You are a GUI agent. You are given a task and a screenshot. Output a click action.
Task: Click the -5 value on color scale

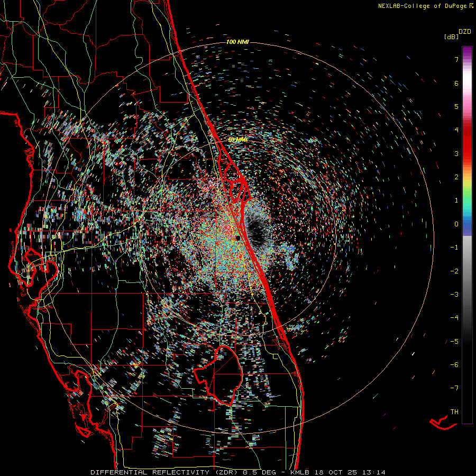(x=454, y=342)
